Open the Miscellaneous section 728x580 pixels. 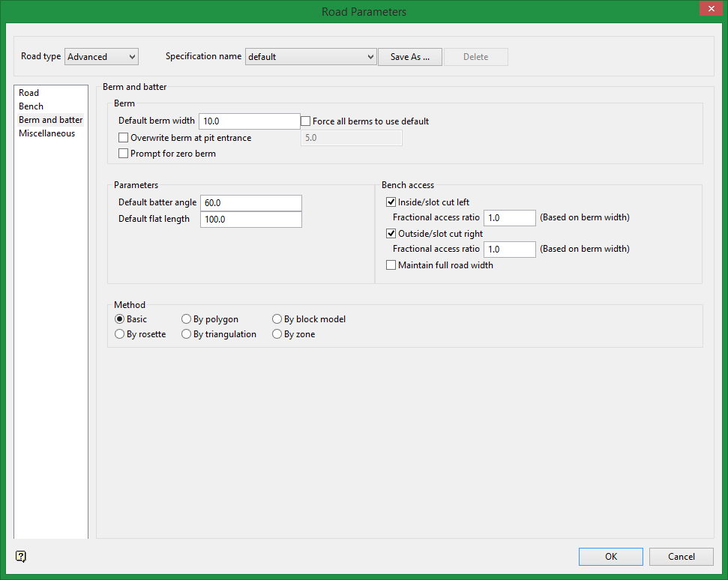click(47, 133)
